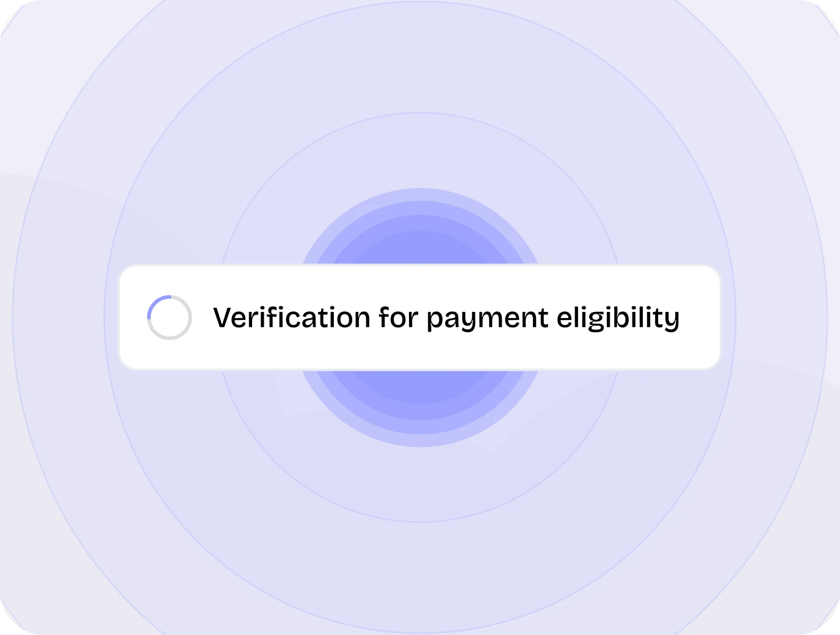This screenshot has height=635, width=840.
Task: Click the empty center of the spinner
Action: 170,317
